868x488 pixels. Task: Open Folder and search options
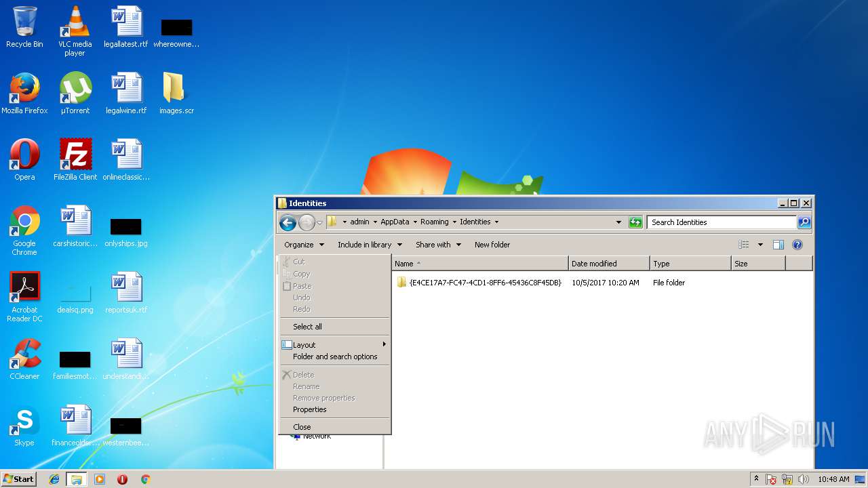[335, 357]
